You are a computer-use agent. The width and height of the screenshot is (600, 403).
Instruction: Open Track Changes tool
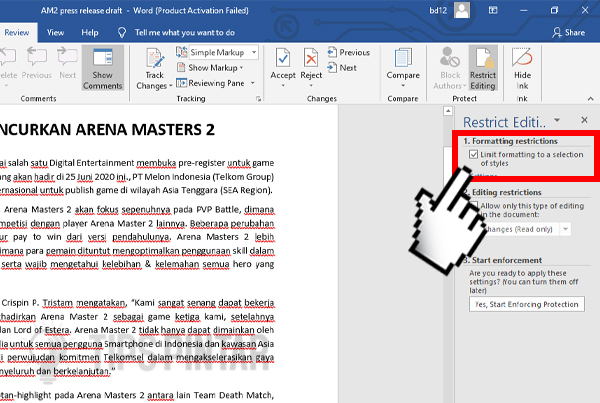click(154, 68)
